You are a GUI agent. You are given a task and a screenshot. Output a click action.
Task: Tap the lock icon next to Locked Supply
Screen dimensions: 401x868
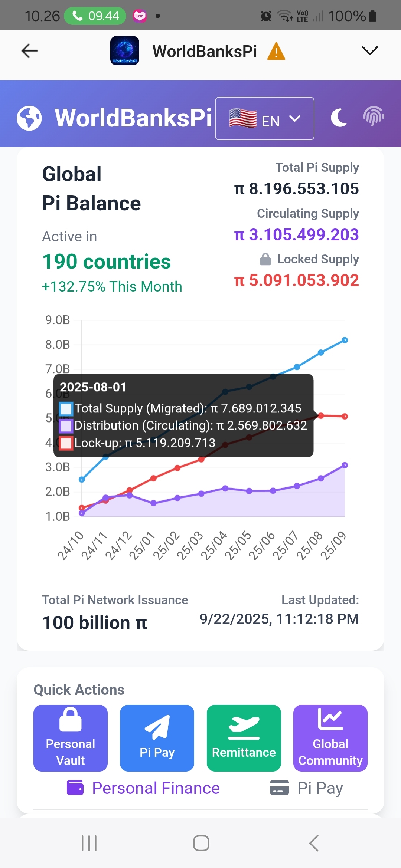coord(265,259)
